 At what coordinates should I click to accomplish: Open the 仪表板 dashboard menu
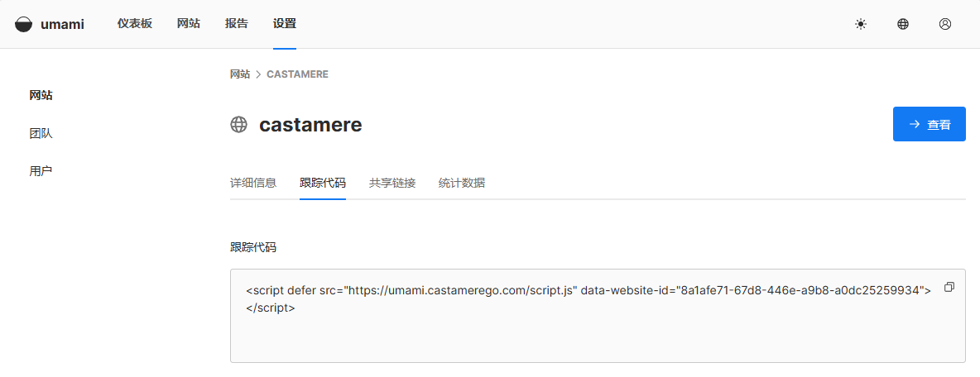(134, 24)
